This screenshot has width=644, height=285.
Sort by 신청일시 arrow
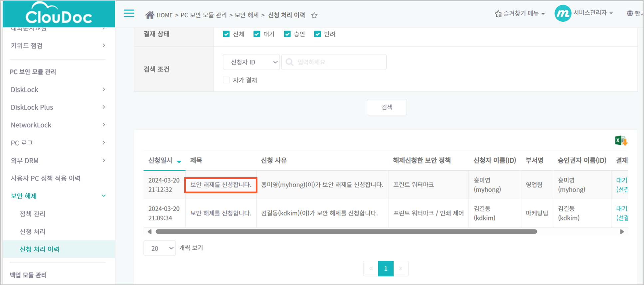pyautogui.click(x=179, y=162)
